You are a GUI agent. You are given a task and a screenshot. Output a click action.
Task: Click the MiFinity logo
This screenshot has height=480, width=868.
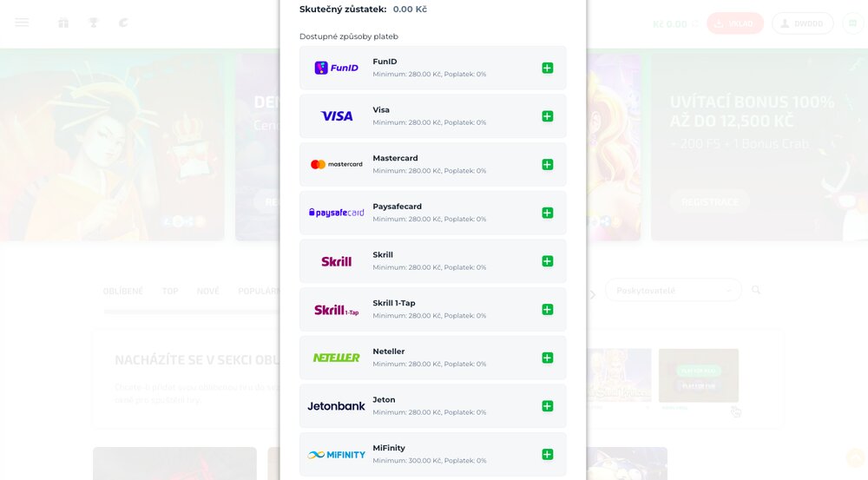pos(336,454)
